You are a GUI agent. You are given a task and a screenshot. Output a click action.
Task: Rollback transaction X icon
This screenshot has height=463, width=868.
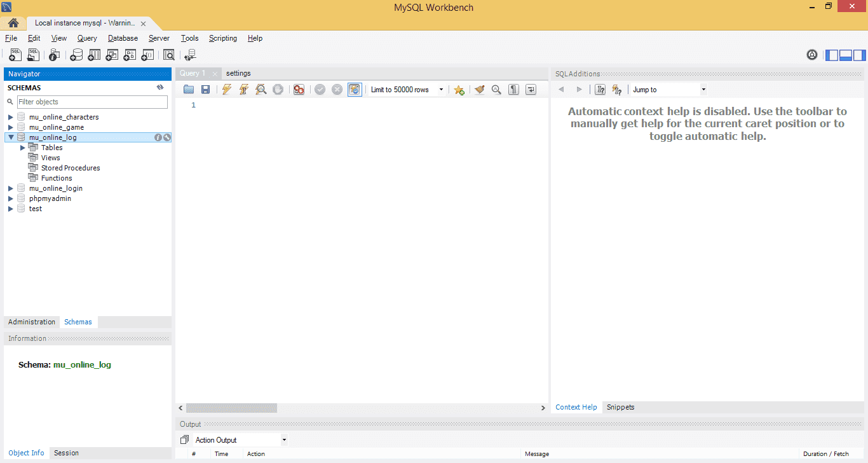[x=337, y=90]
